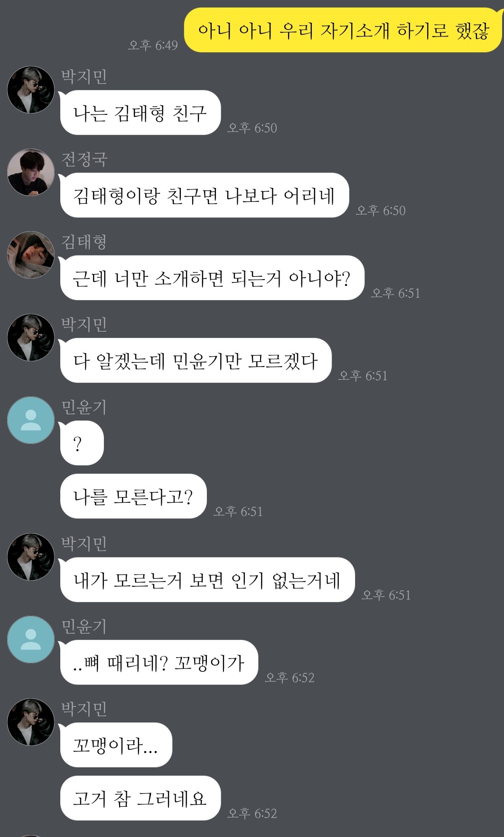Image resolution: width=504 pixels, height=837 pixels.
Task: Select message '고거 참 그러네요'
Action: tap(140, 798)
